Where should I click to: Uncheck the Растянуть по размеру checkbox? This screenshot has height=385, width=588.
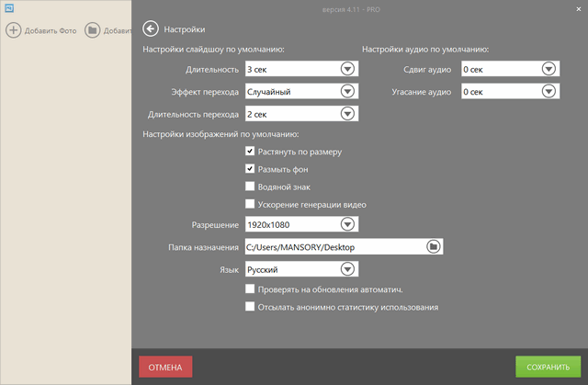(250, 152)
